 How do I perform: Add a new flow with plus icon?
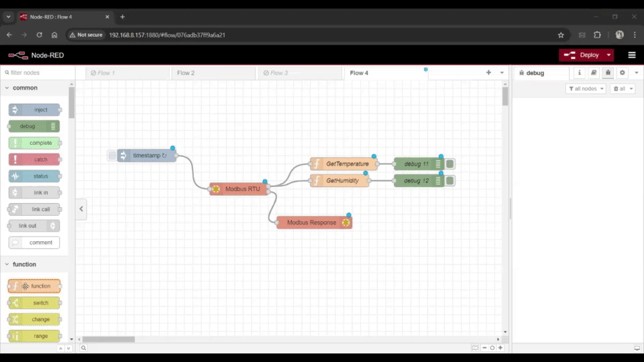click(x=488, y=72)
